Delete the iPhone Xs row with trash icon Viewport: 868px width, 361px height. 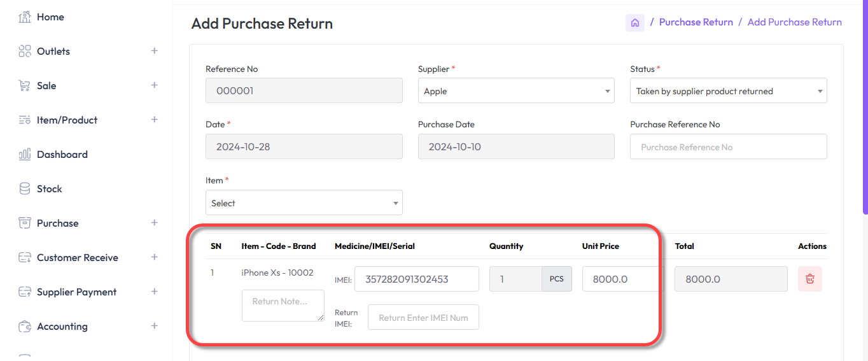point(809,279)
